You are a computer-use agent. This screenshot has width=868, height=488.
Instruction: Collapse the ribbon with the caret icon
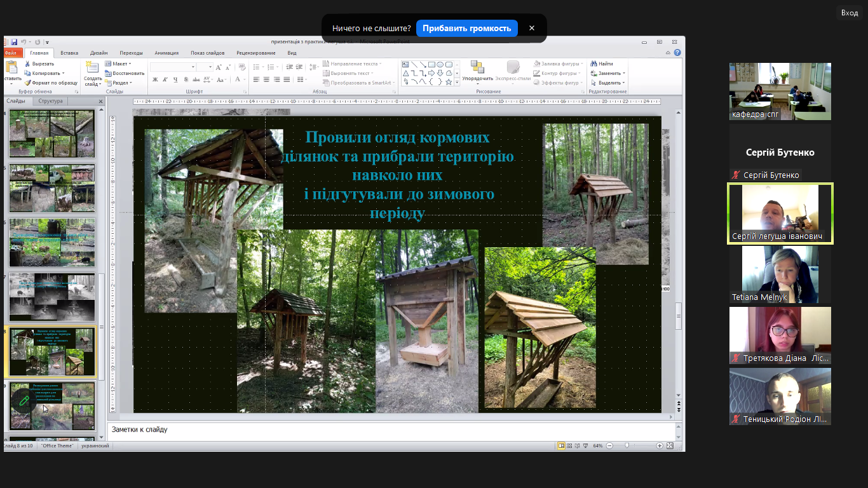668,53
